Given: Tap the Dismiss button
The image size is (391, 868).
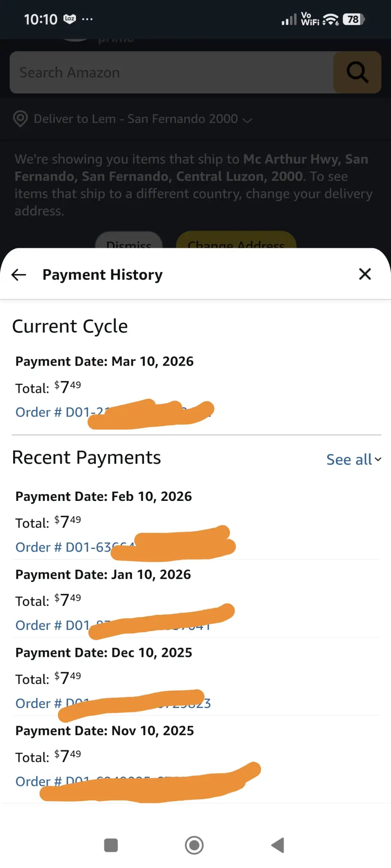Looking at the screenshot, I should point(129,241).
